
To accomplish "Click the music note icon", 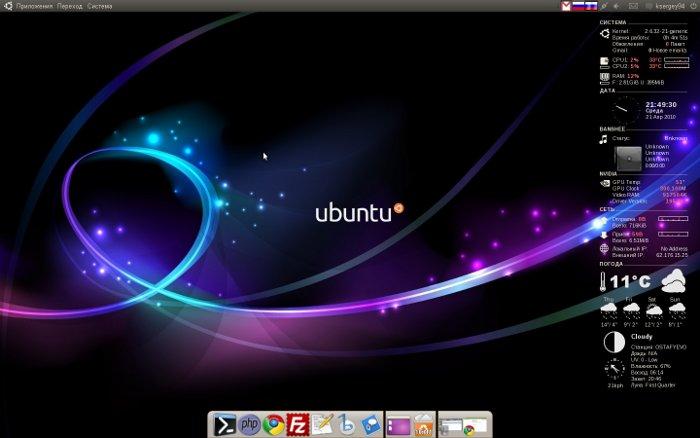I will [x=603, y=140].
